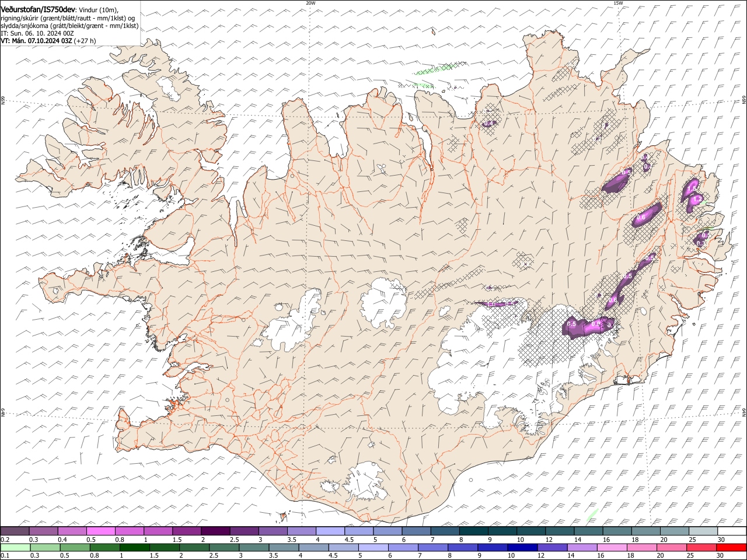Click the 15W longitude label
This screenshot has width=747, height=560.
(x=618, y=3)
